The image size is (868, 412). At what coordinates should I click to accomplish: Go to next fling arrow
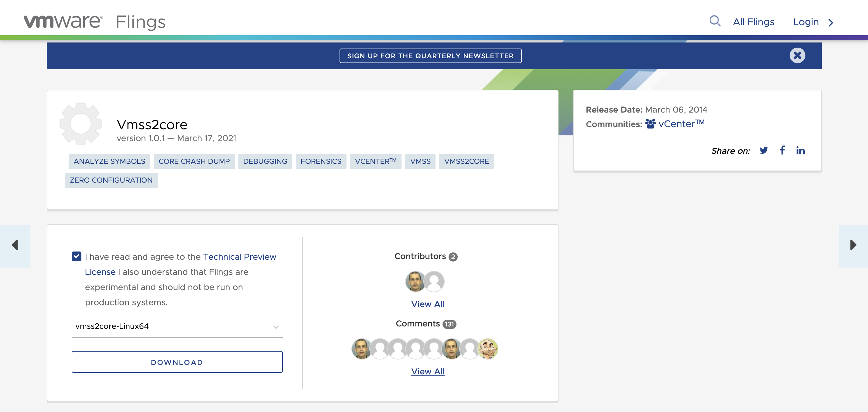(x=853, y=245)
